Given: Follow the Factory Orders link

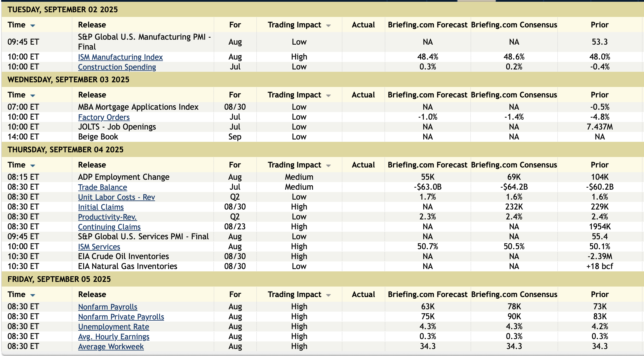Looking at the screenshot, I should click(x=104, y=117).
